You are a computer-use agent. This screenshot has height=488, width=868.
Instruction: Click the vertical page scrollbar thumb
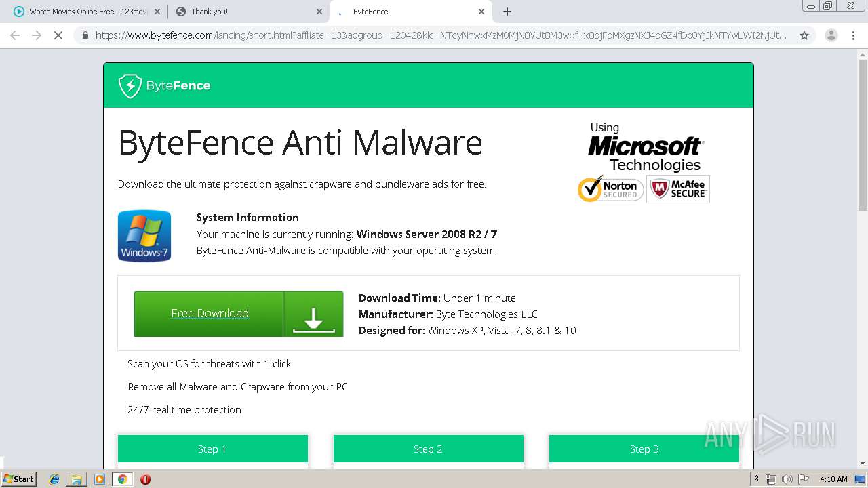(863, 136)
